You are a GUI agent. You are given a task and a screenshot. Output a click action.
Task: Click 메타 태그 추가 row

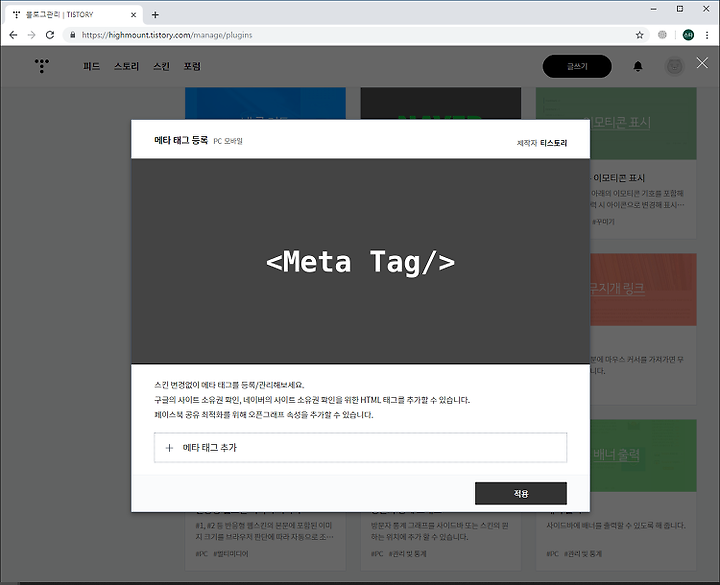pos(360,448)
